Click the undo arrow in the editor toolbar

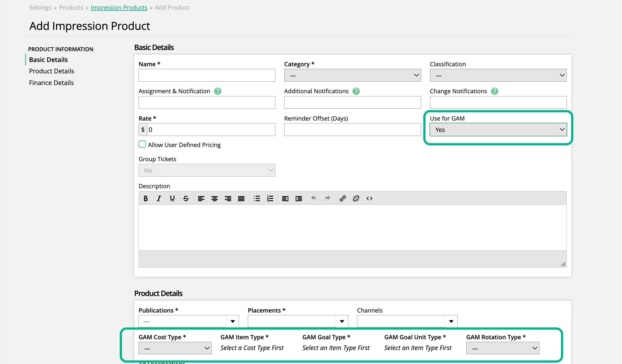[314, 198]
